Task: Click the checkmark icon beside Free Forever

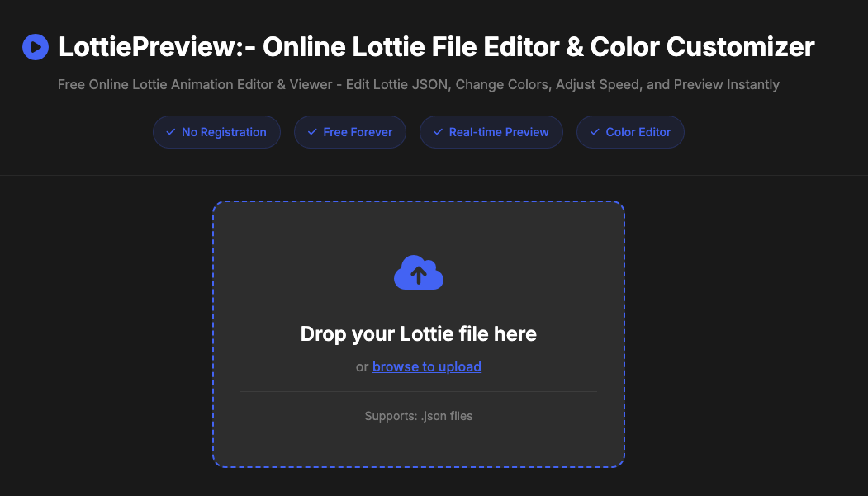Action: coord(312,132)
